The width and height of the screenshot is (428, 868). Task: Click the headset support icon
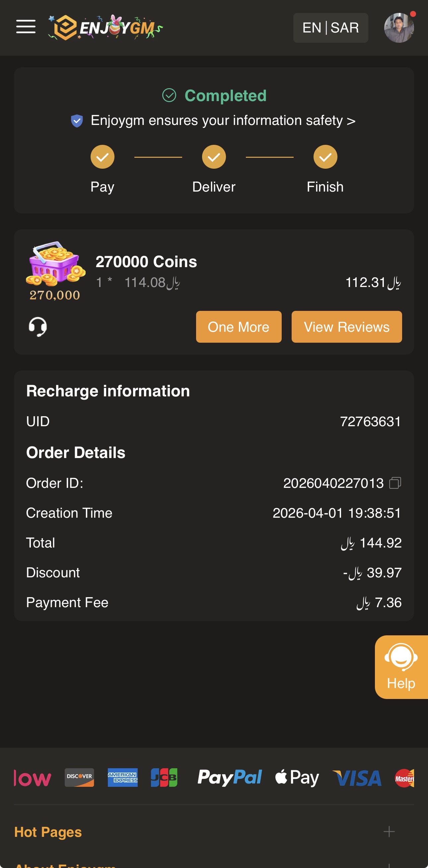tap(37, 326)
